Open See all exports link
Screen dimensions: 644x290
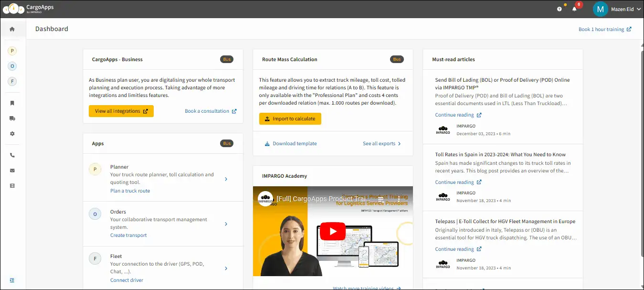click(382, 143)
